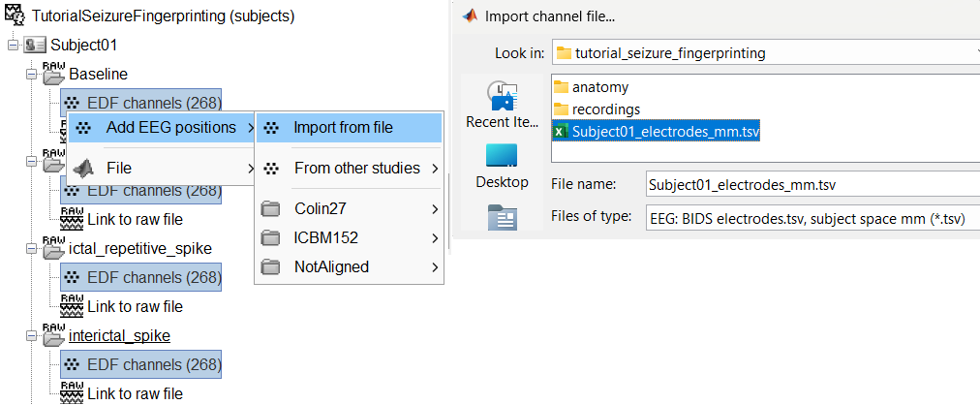Viewport: 980px width, 405px height.
Task: Click the Recent Items icon
Action: (x=502, y=96)
